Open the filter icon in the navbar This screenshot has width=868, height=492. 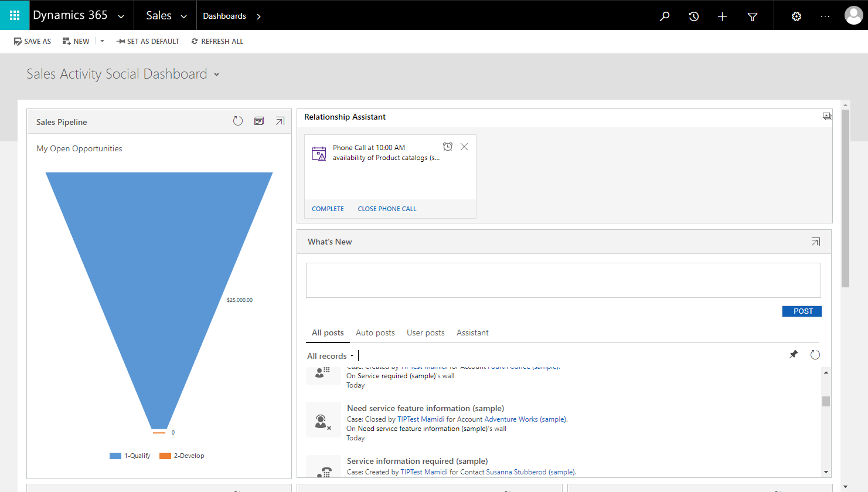click(753, 16)
